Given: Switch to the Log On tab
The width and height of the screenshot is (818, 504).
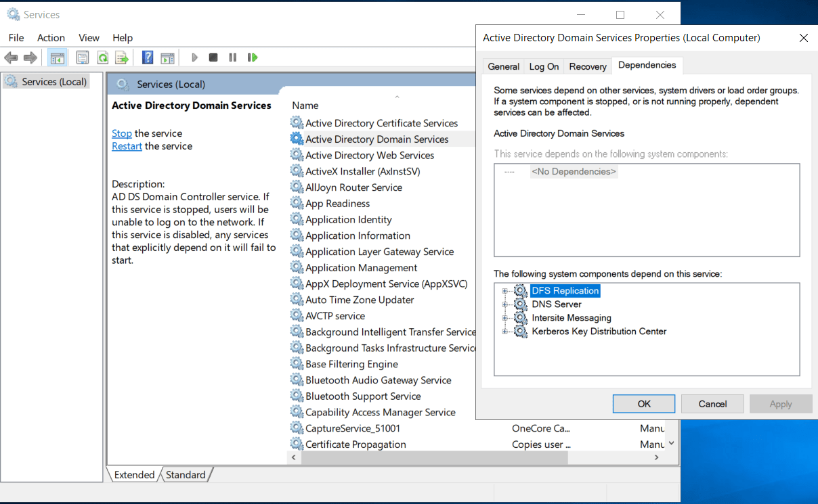Looking at the screenshot, I should tap(544, 66).
